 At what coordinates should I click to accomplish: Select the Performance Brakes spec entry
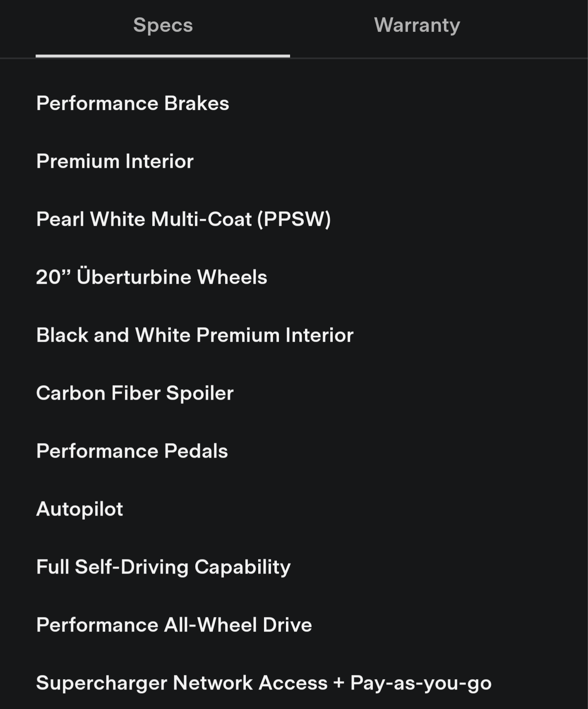point(132,103)
